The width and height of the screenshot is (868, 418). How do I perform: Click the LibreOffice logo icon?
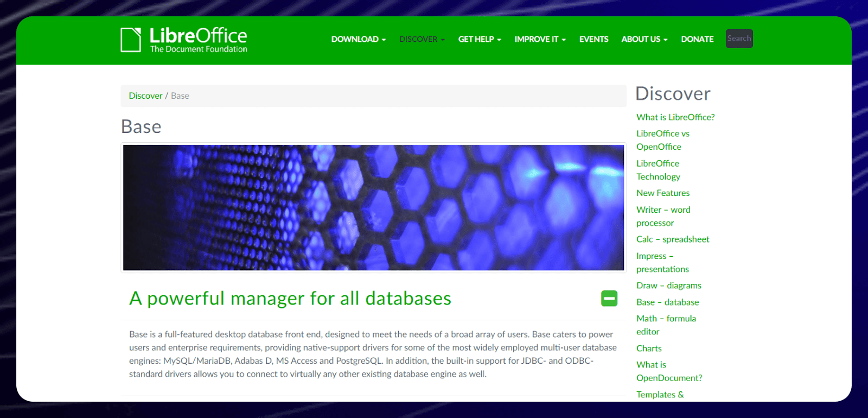click(x=131, y=40)
